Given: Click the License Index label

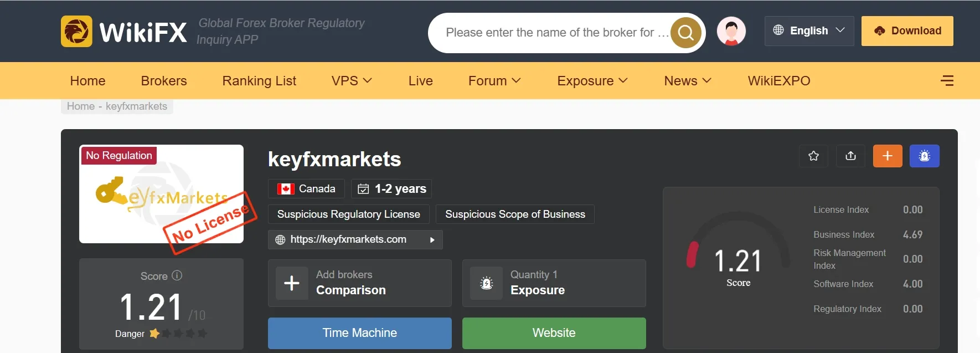Looking at the screenshot, I should click(x=841, y=209).
